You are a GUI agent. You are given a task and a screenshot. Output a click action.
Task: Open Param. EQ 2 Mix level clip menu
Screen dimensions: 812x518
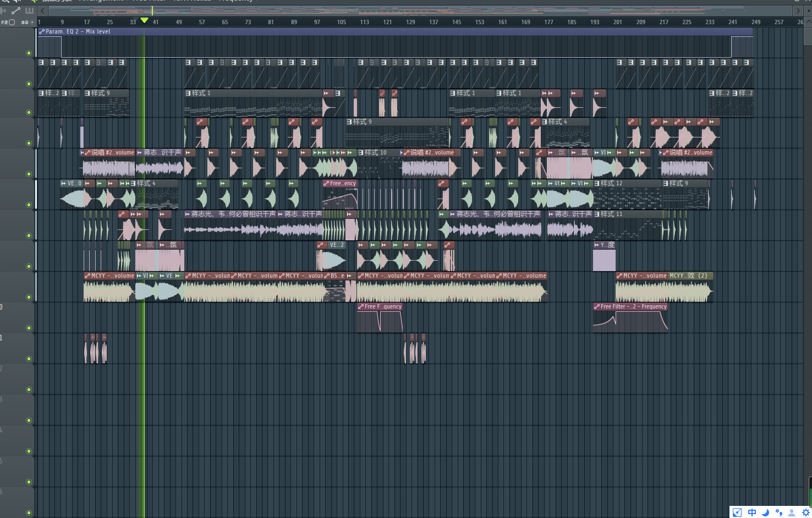click(x=42, y=32)
